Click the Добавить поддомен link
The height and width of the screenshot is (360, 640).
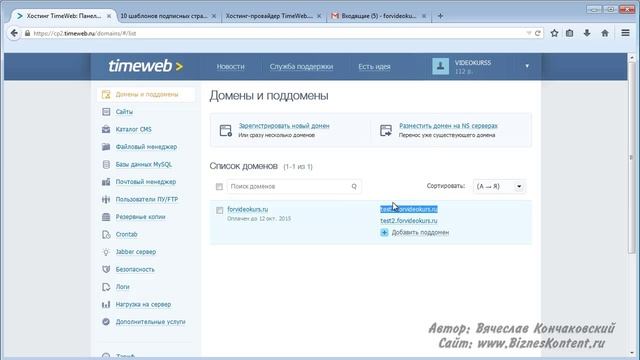coord(420,233)
